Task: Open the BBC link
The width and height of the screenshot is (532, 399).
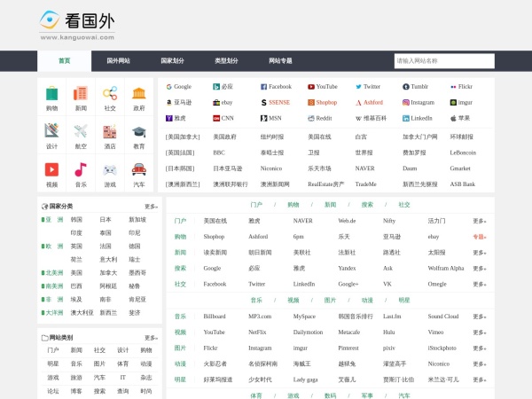Action: pos(219,153)
